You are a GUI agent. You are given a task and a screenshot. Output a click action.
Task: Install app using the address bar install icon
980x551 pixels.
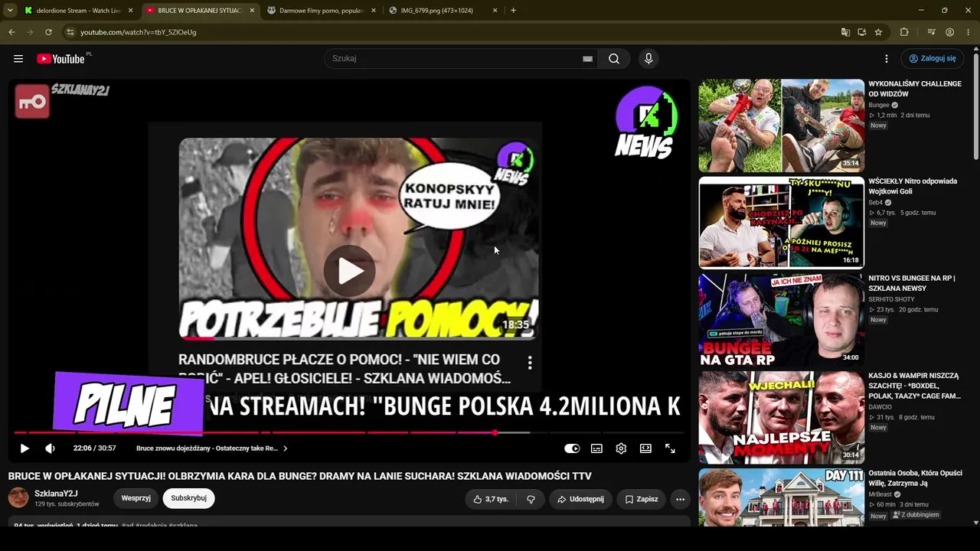click(x=861, y=32)
